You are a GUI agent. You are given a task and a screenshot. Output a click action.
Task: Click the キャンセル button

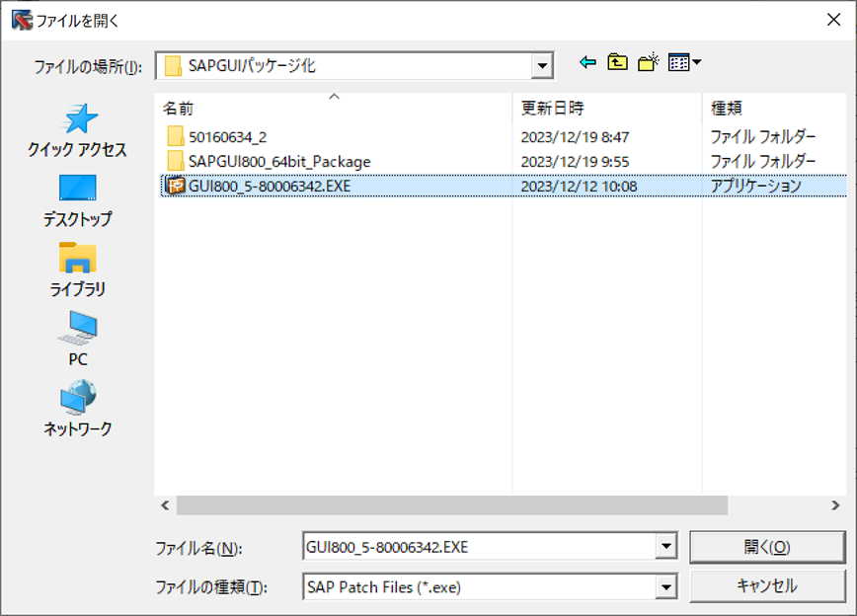click(767, 586)
